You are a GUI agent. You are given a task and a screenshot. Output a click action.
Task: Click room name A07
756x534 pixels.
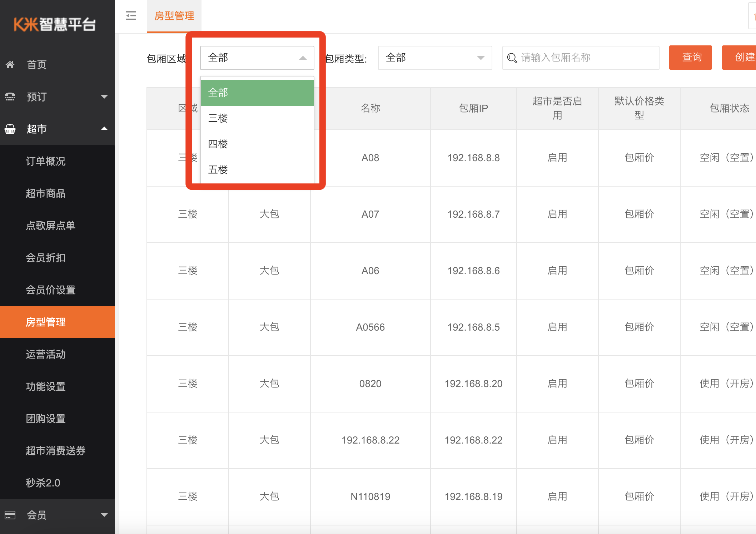370,214
